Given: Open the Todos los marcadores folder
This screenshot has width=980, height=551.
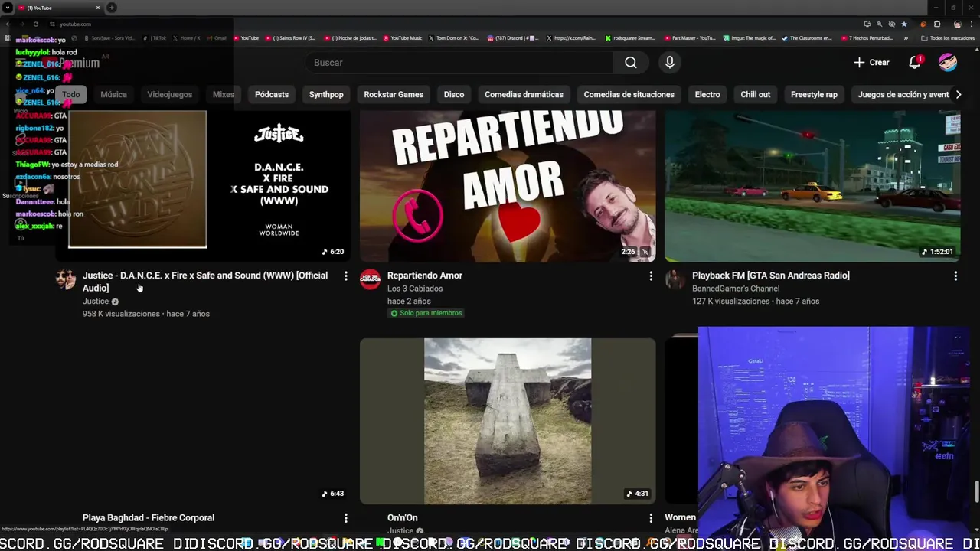Looking at the screenshot, I should 948,37.
